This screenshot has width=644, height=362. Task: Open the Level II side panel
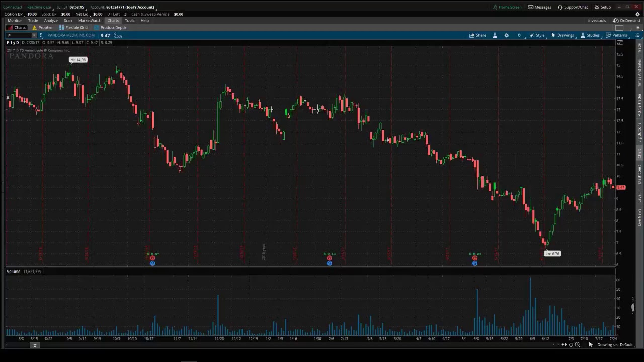tap(639, 196)
